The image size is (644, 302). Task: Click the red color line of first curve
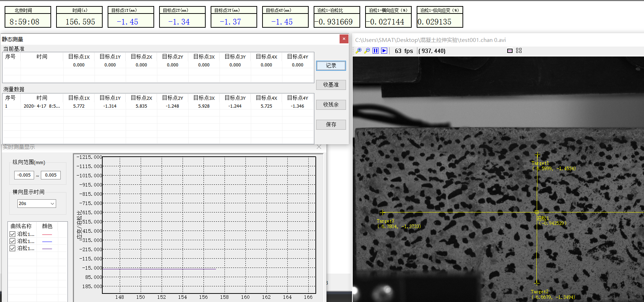47,234
